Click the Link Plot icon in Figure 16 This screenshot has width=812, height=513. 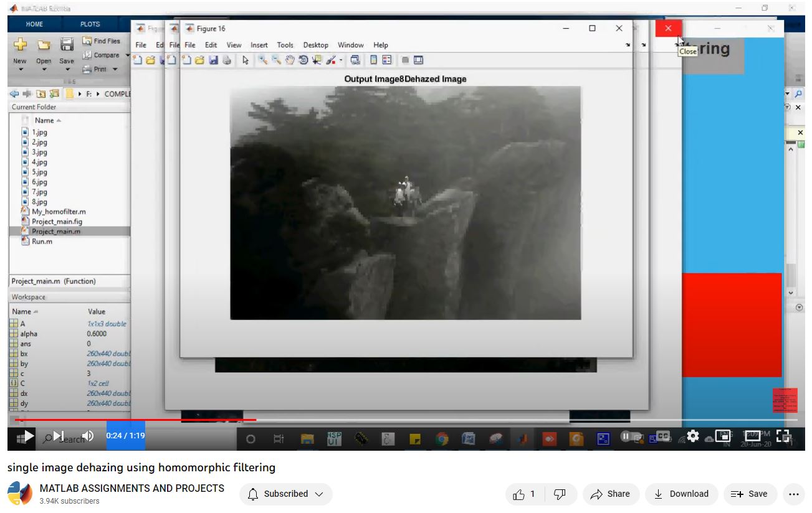(x=355, y=60)
